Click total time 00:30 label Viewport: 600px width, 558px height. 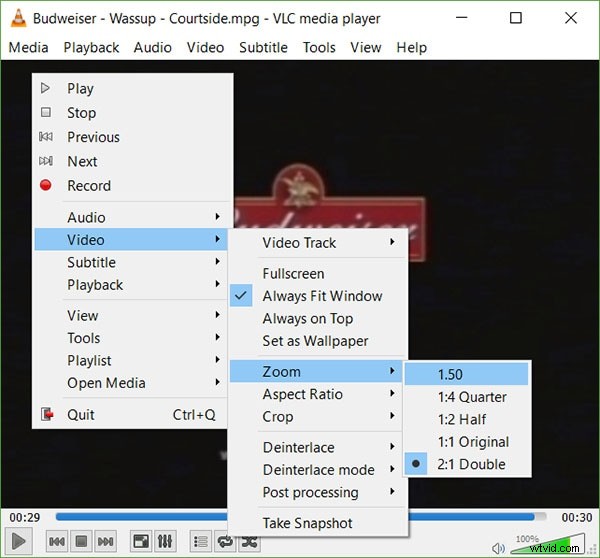click(577, 517)
